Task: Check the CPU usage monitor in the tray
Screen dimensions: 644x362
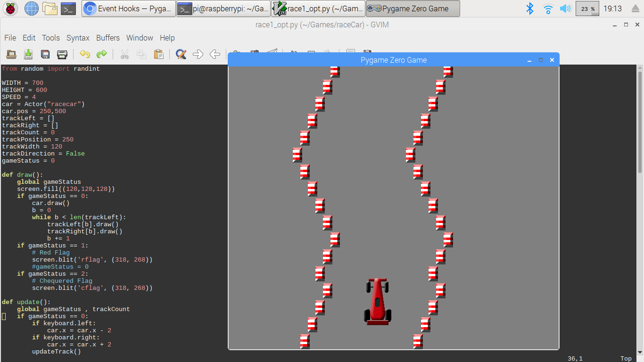Action: click(587, 8)
